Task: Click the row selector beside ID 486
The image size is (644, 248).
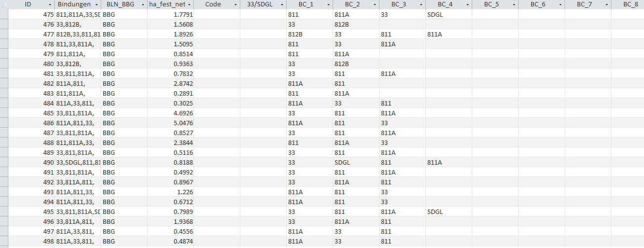Action: 4,123
